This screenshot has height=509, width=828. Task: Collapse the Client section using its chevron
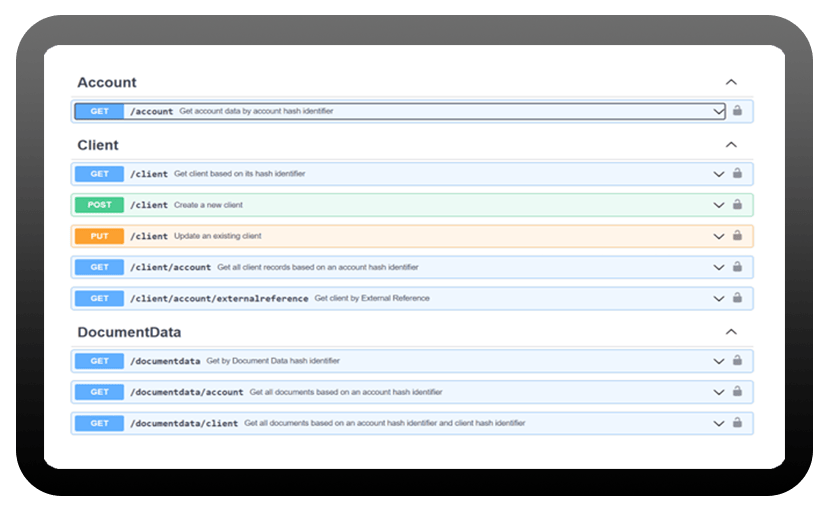pyautogui.click(x=731, y=145)
